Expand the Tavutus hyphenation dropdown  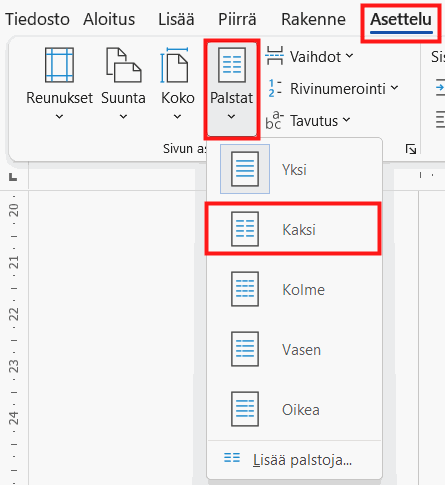[x=308, y=120]
